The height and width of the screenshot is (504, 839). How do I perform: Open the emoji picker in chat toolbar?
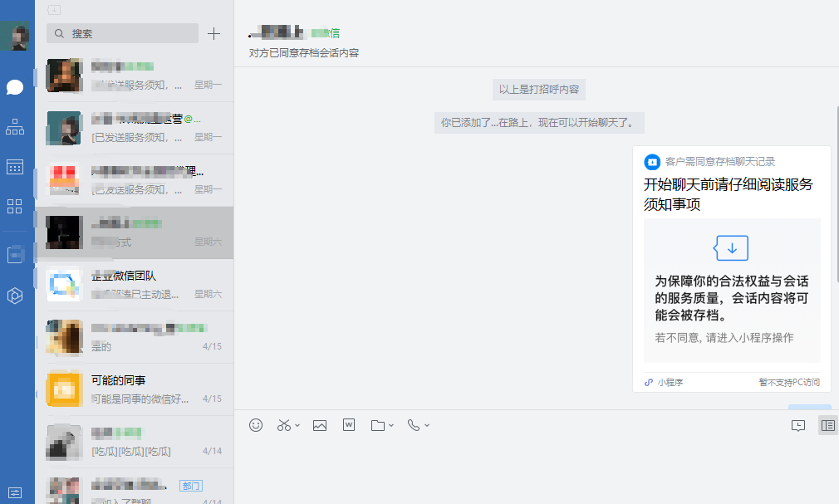pos(256,425)
